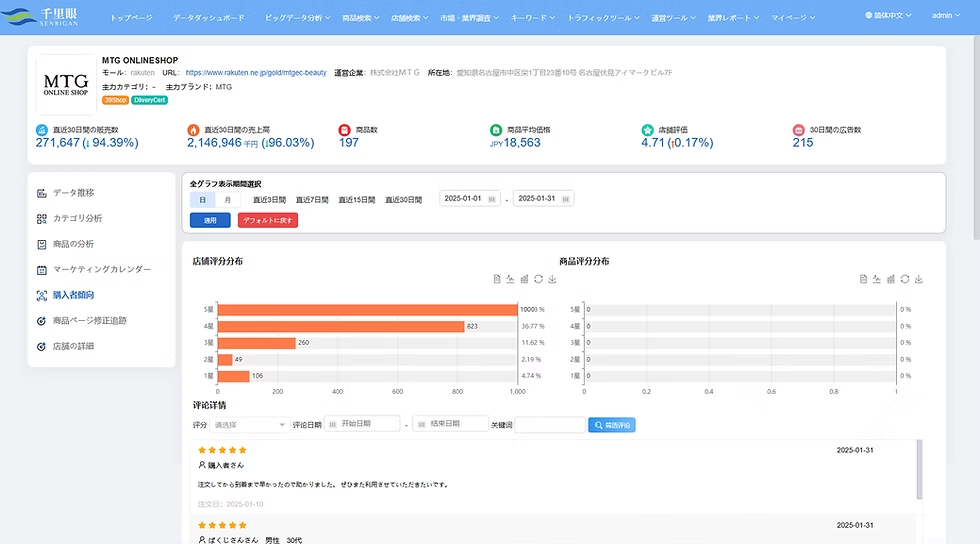Choose the 直近7日間 range option

(x=312, y=200)
